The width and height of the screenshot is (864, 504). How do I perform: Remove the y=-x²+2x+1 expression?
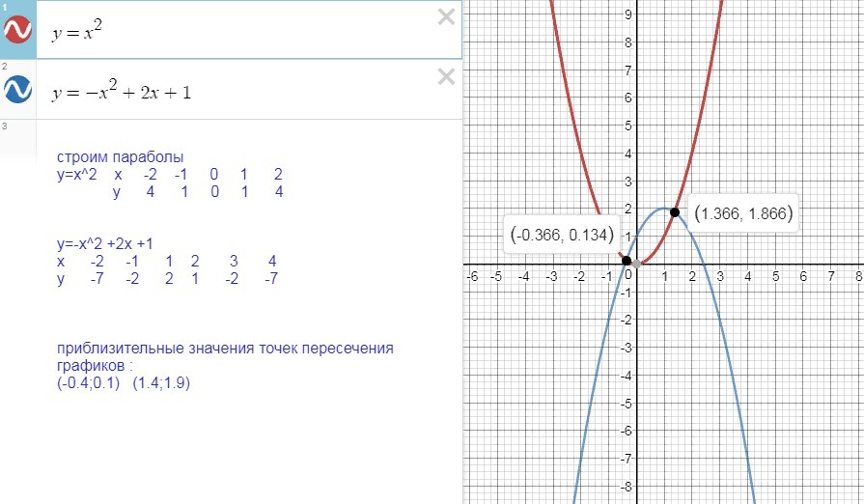click(445, 76)
